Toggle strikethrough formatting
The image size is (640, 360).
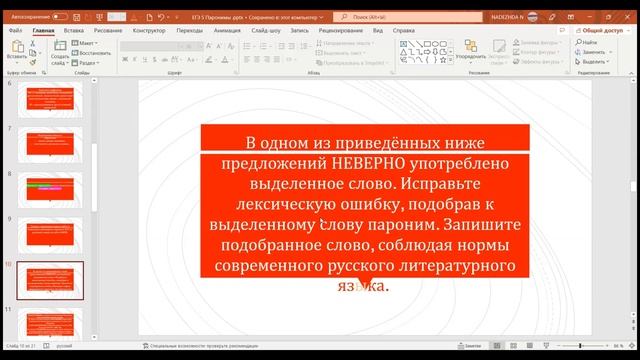pos(164,60)
